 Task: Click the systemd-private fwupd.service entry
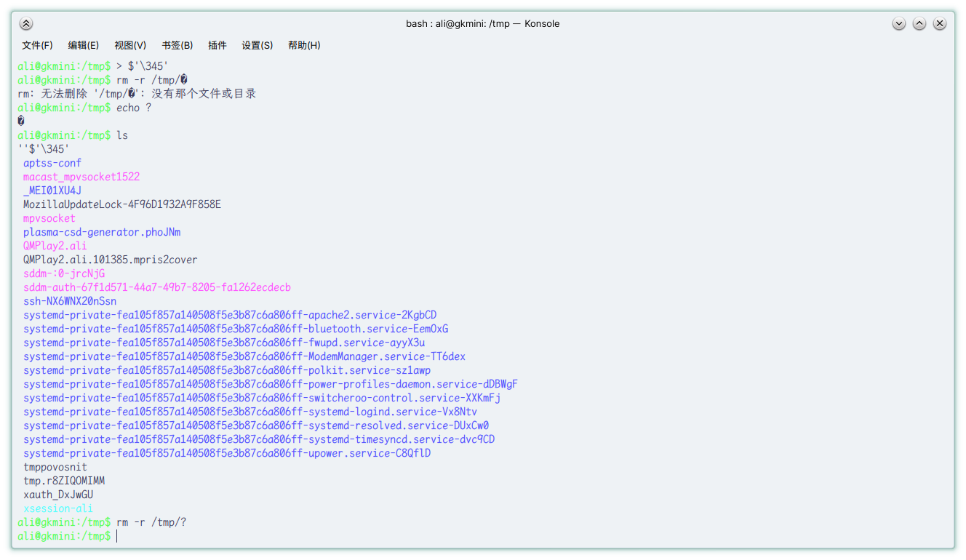(224, 343)
